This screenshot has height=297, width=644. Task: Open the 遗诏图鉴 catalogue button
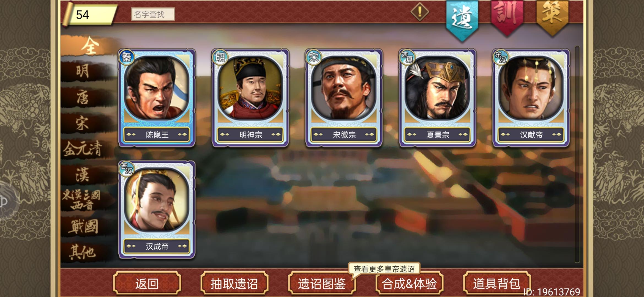(322, 283)
